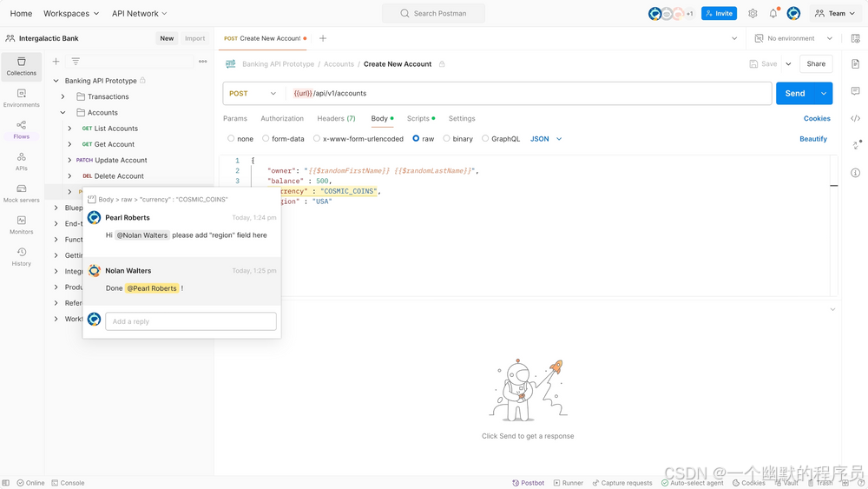Select the Delete Account request
Image resolution: width=868 pixels, height=489 pixels.
pos(119,176)
